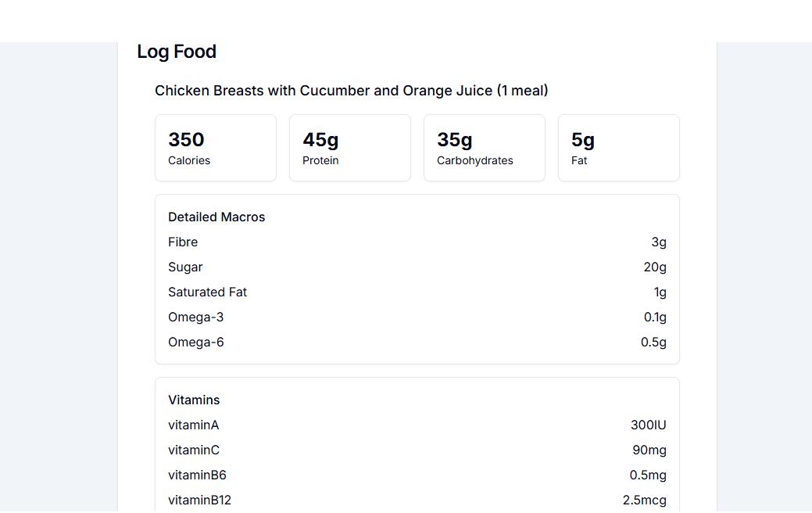Click the vitaminC label
This screenshot has width=812, height=513.
[x=194, y=450]
